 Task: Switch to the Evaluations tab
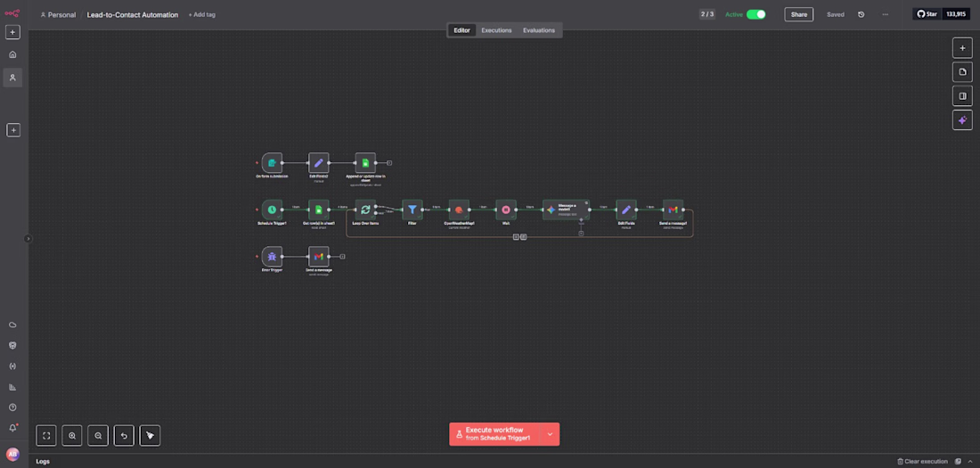click(x=539, y=30)
